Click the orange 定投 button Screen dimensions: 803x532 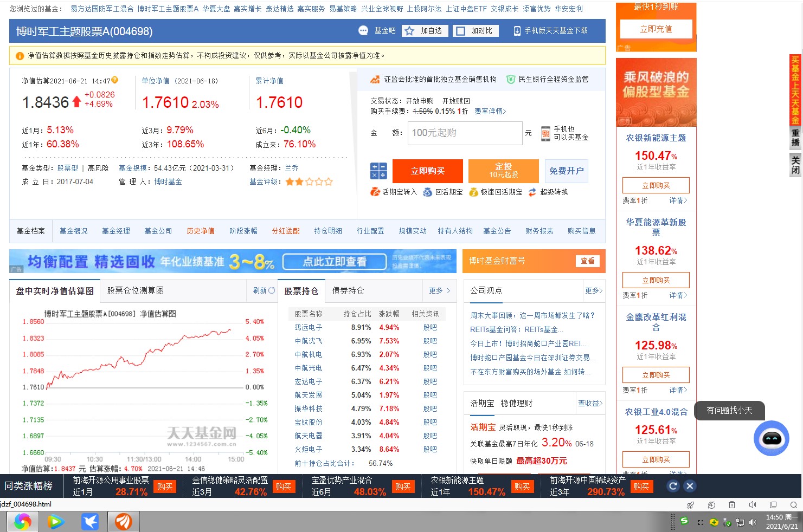point(504,171)
